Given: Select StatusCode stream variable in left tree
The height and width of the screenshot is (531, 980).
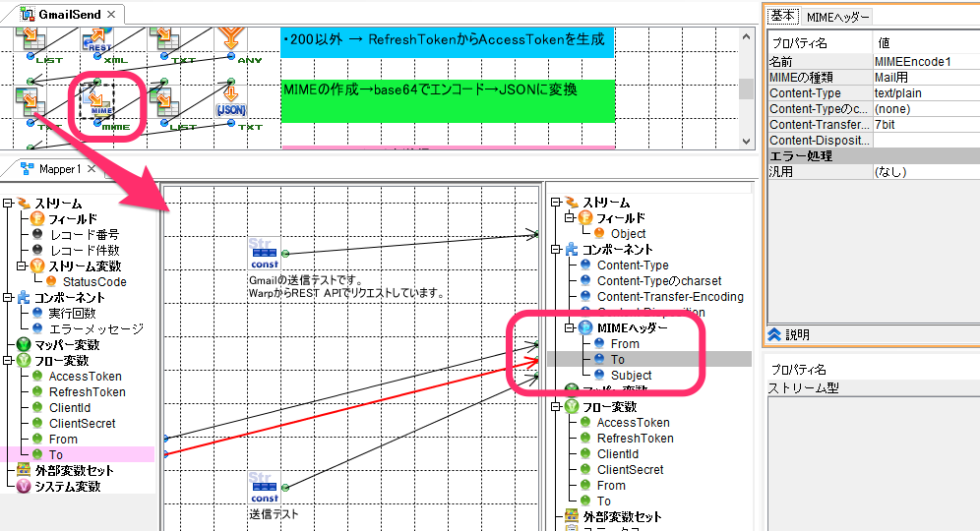Looking at the screenshot, I should [94, 282].
